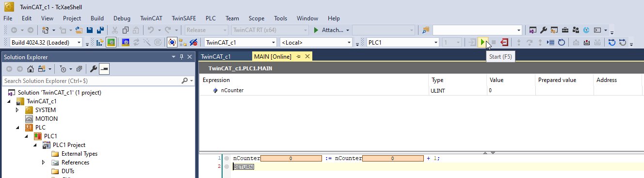Switch to the TwinCAT_c1 tab
This screenshot has height=178, width=644.
coord(216,57)
